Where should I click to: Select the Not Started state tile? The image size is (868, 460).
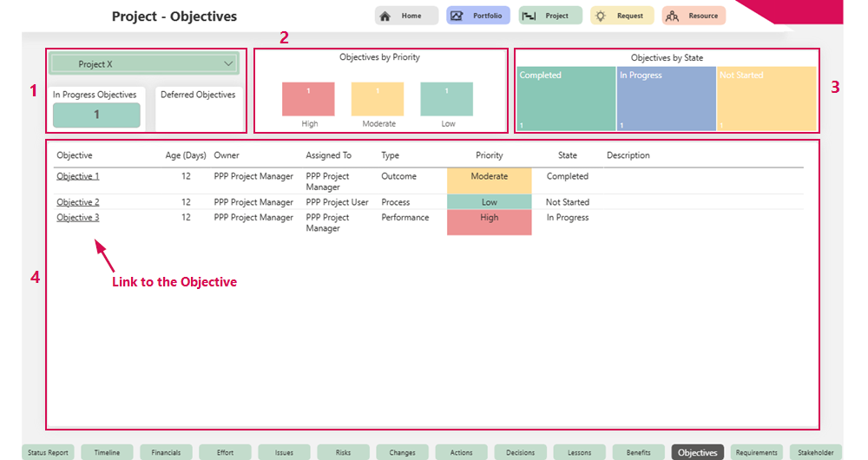pos(766,99)
